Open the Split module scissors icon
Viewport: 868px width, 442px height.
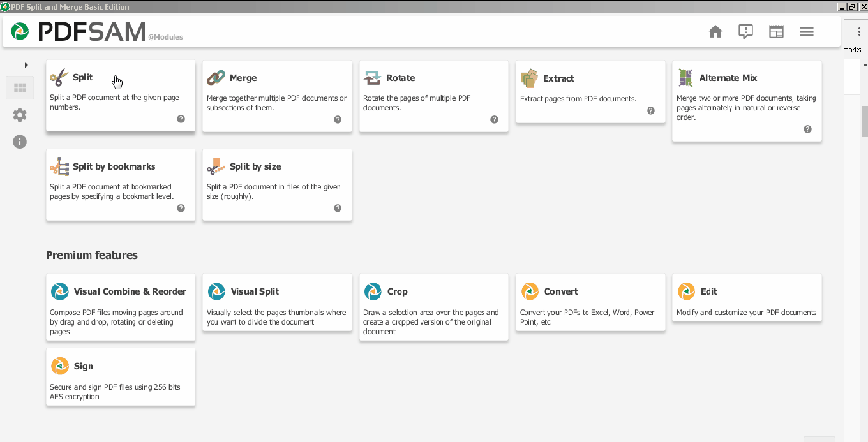click(x=59, y=78)
